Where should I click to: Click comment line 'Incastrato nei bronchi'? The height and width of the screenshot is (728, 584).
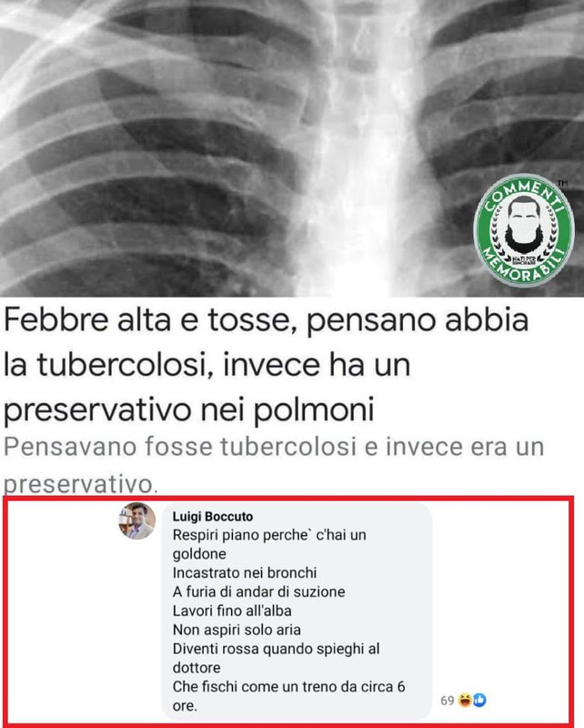[x=245, y=573]
